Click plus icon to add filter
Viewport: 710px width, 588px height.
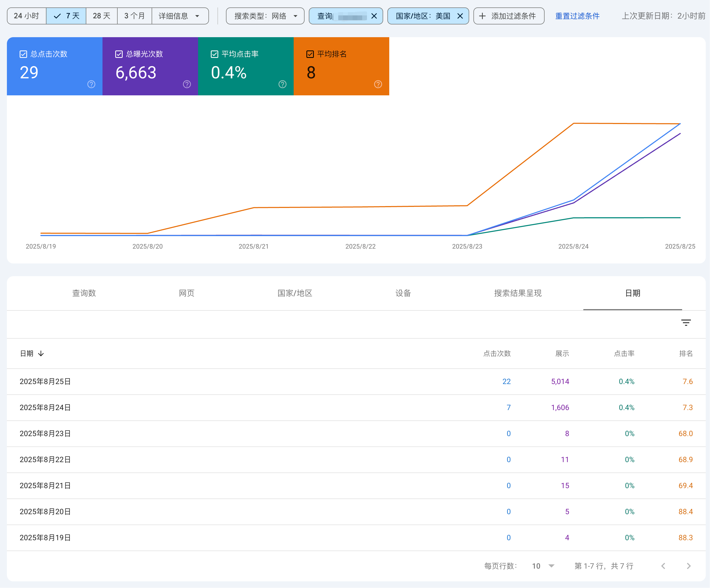tap(482, 16)
